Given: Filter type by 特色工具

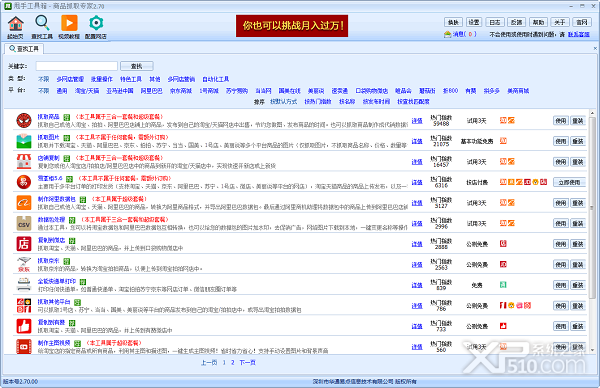Looking at the screenshot, I should (x=131, y=79).
